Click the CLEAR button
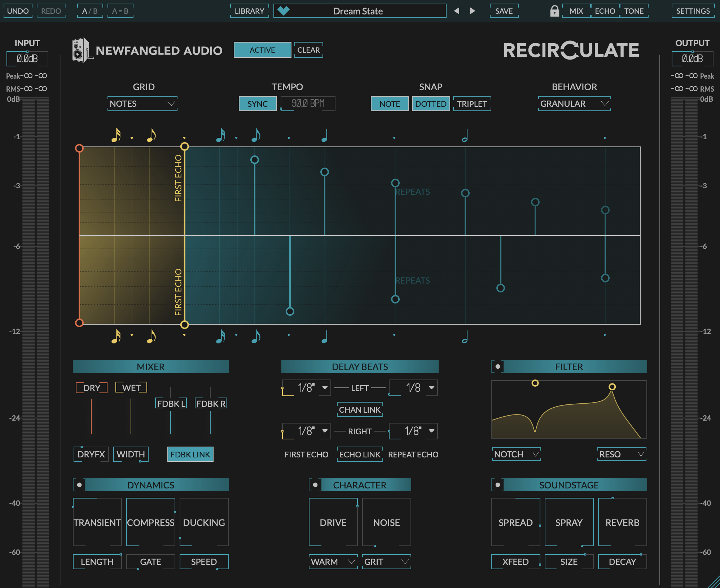 (x=308, y=50)
